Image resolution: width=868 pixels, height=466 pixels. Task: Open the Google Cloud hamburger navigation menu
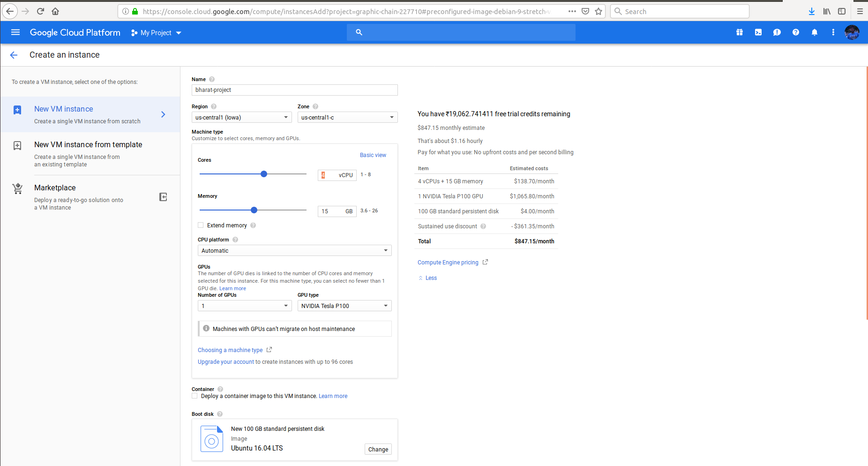click(15, 32)
